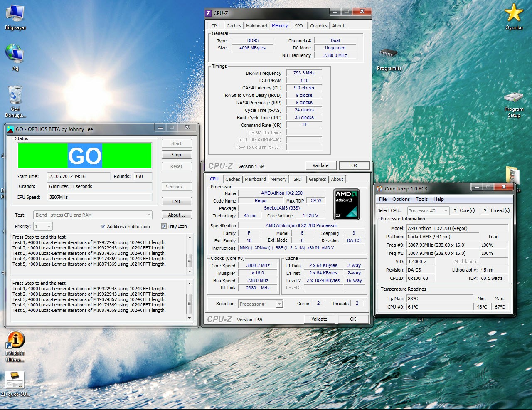Click the Start Time field 23.06.2012 19:16
The width and height of the screenshot is (532, 410).
(x=78, y=176)
